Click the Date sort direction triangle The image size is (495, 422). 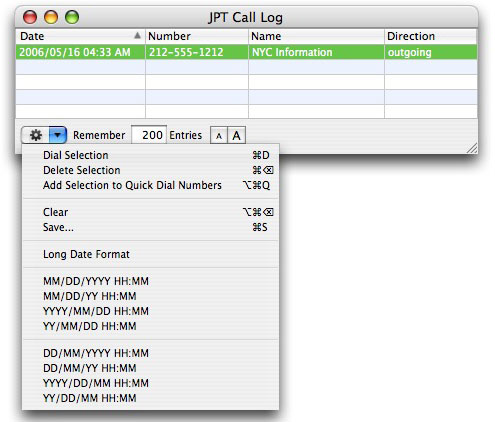[137, 35]
